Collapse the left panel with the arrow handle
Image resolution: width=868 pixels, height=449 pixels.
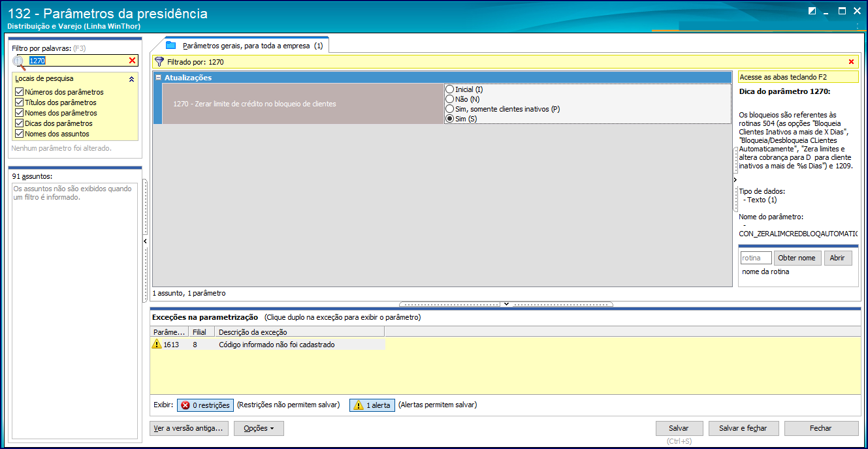(x=145, y=241)
